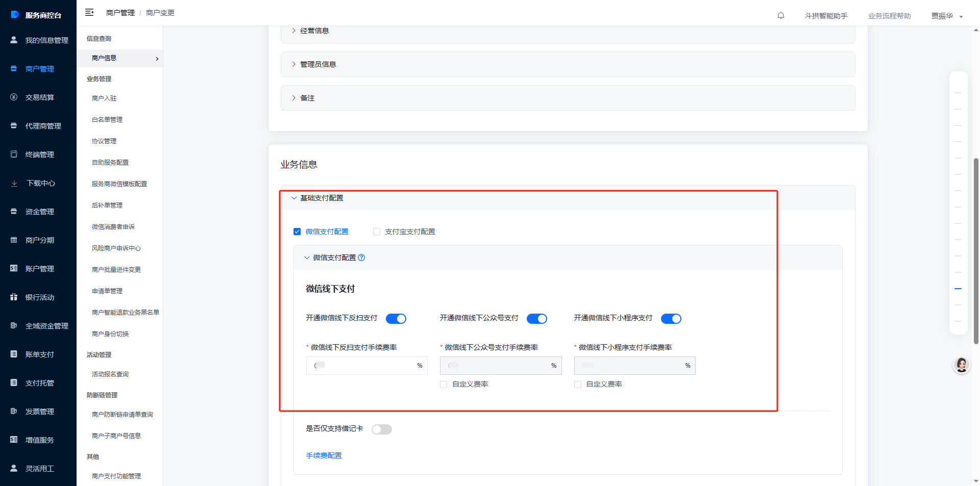Expand the 备注 section
Image resolution: width=980 pixels, height=486 pixels.
[x=307, y=98]
